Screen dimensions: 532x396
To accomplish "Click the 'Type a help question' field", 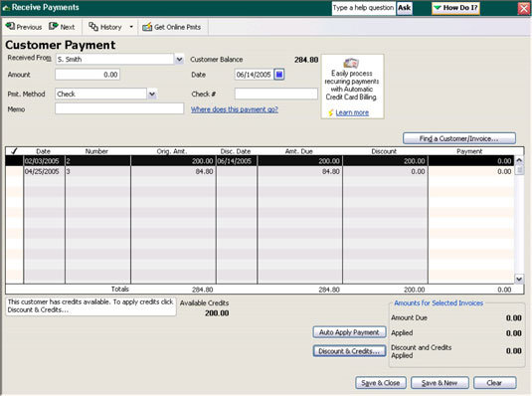I will pyautogui.click(x=363, y=8).
